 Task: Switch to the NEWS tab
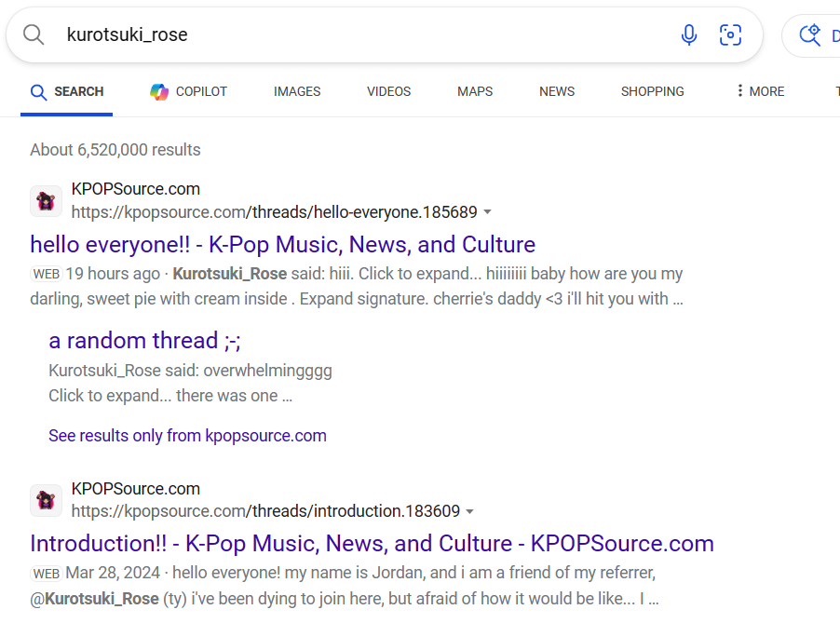coord(557,91)
